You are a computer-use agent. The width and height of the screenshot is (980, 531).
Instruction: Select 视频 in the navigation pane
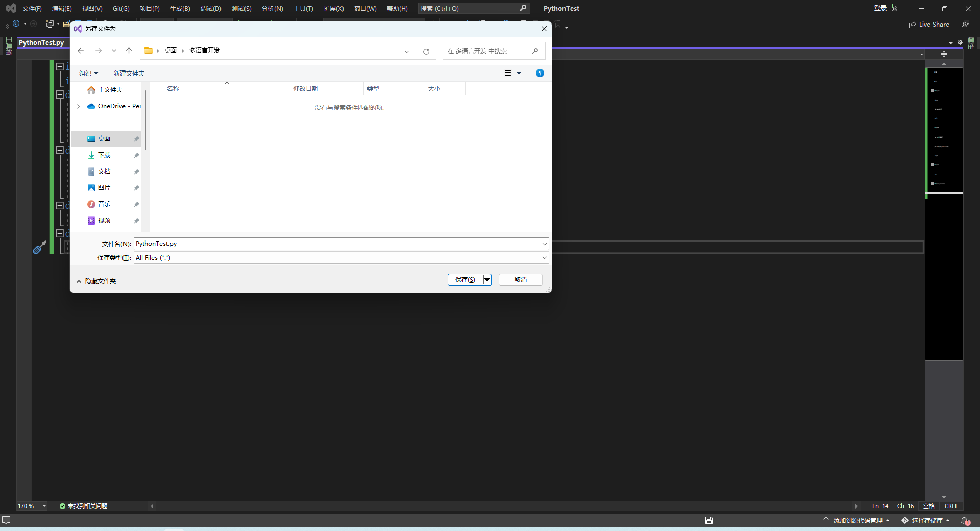click(x=106, y=221)
